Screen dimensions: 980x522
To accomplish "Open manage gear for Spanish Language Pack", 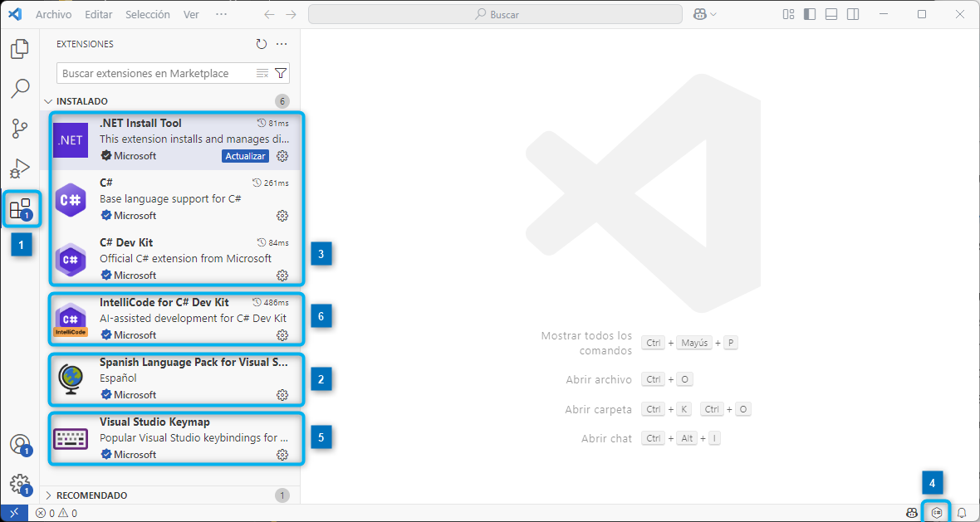I will click(282, 395).
